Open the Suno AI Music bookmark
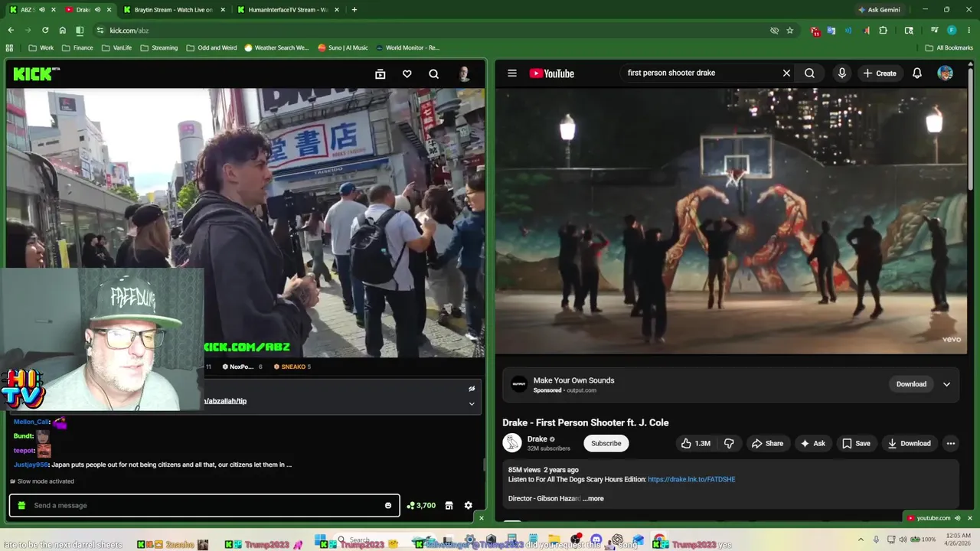 click(x=343, y=47)
